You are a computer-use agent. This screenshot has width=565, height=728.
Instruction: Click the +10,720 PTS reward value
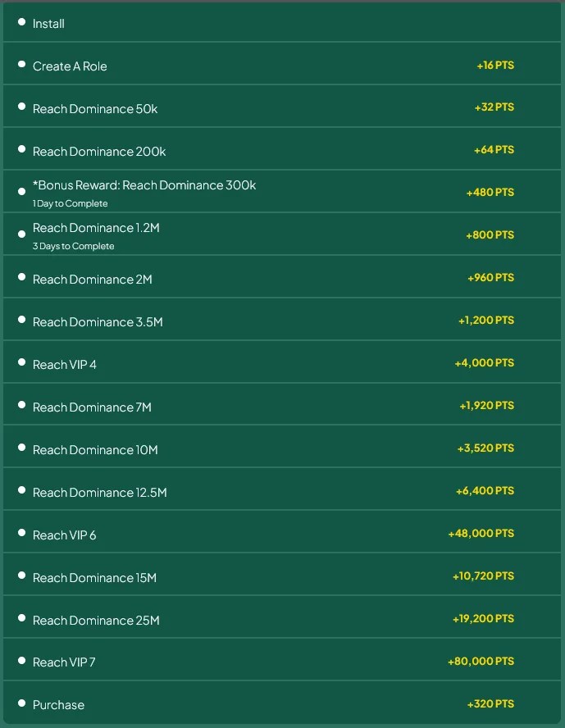483,576
